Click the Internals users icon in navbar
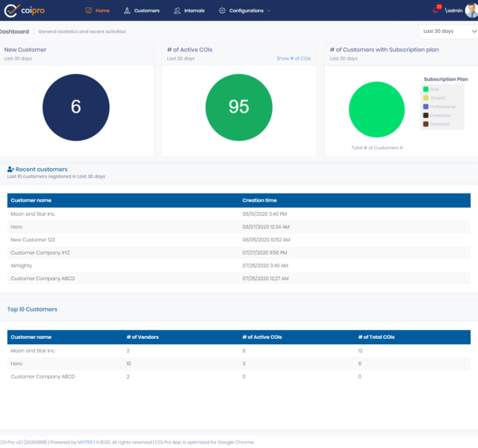 [177, 10]
